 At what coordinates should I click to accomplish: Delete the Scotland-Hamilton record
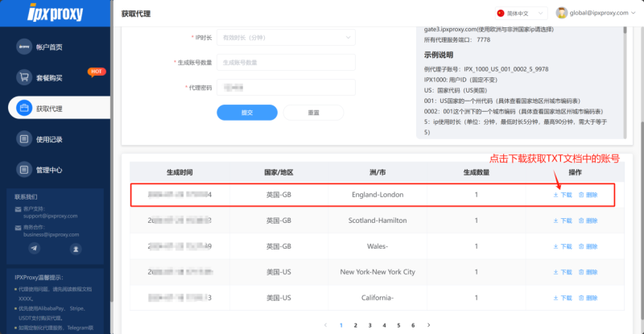tap(588, 221)
